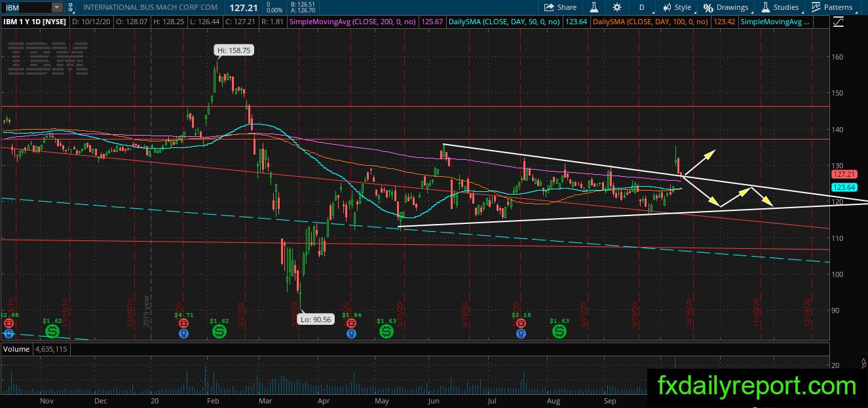Click the May $1.63 dividend icon
Image resolution: width=868 pixels, height=408 pixels.
pos(387,333)
